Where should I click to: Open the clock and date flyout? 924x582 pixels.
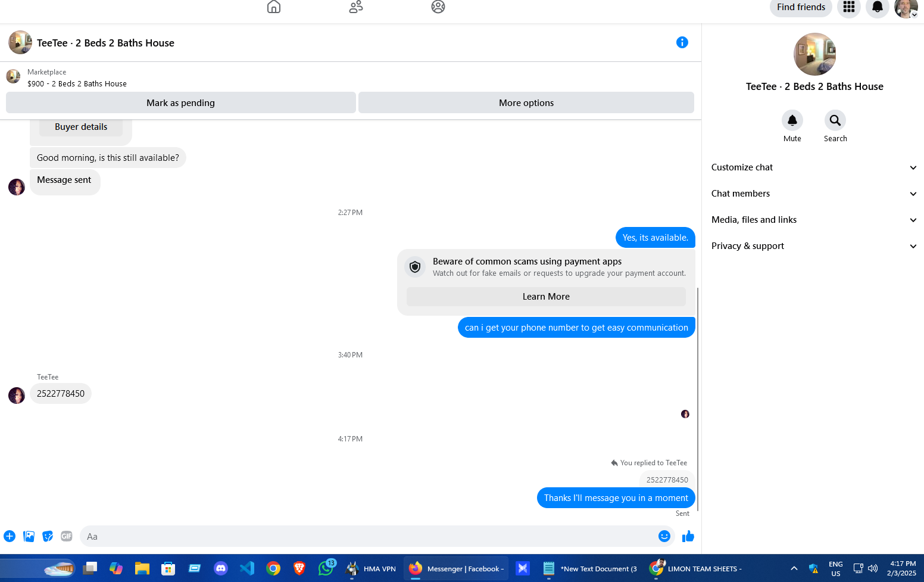(x=902, y=568)
